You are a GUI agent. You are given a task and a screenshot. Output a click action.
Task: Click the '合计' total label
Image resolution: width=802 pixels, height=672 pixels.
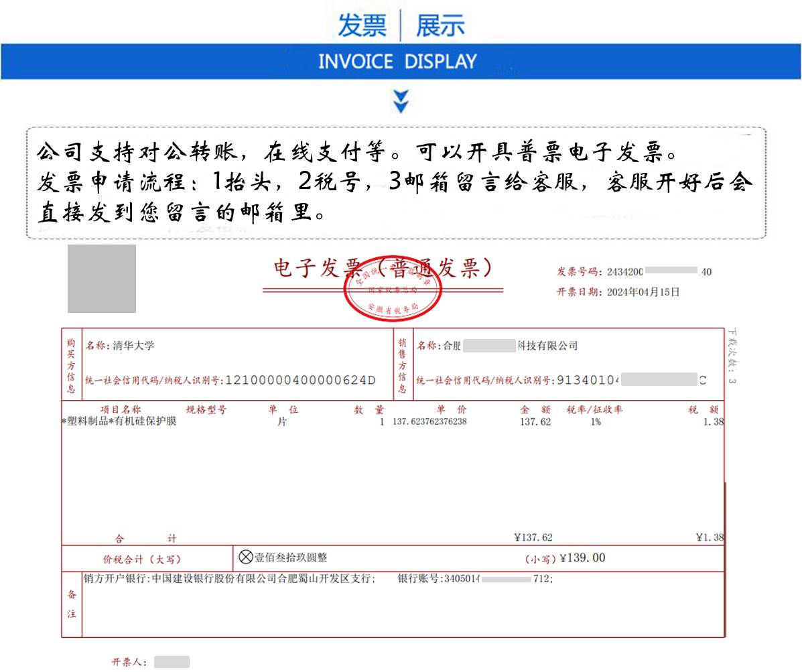tap(146, 538)
